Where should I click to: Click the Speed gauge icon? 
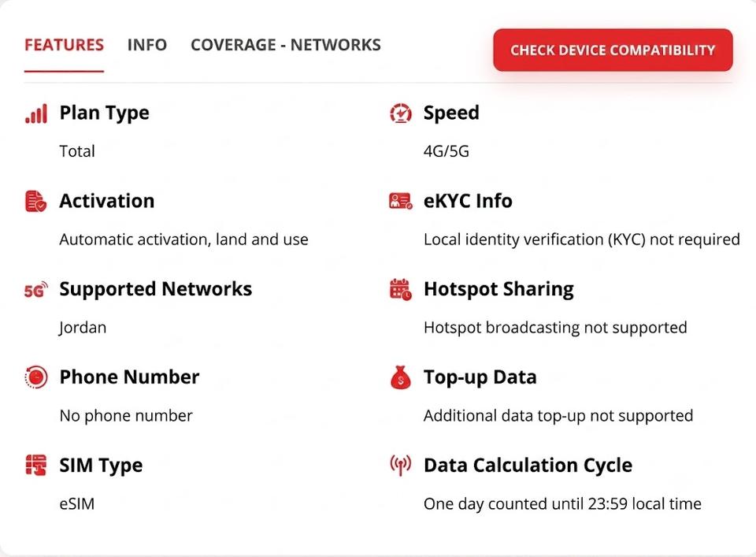[x=400, y=113]
